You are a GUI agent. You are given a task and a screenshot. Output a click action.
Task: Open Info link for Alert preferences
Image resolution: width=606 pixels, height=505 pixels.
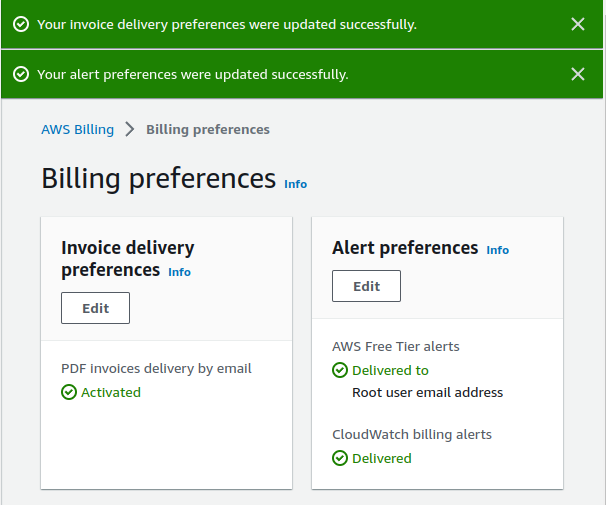pos(497,250)
